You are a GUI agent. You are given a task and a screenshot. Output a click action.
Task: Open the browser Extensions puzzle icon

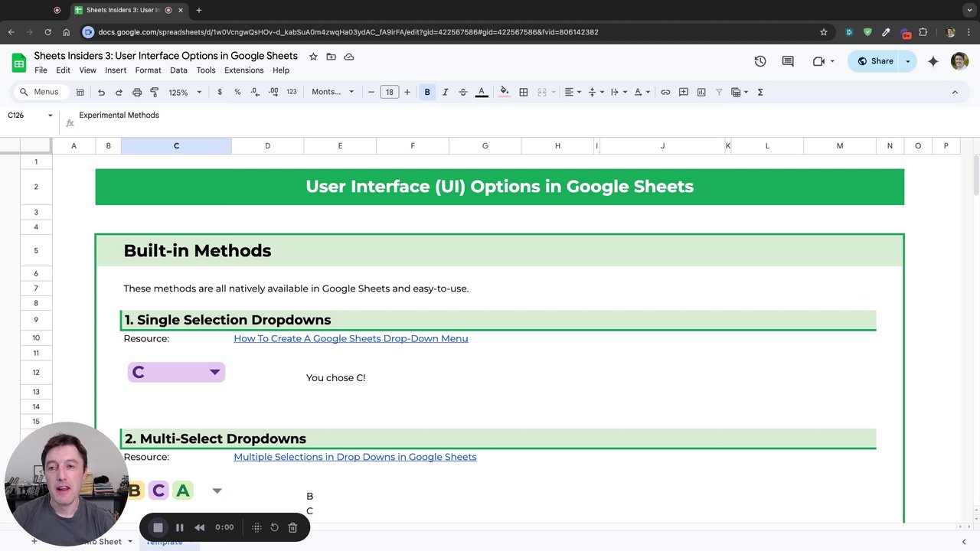point(923,32)
